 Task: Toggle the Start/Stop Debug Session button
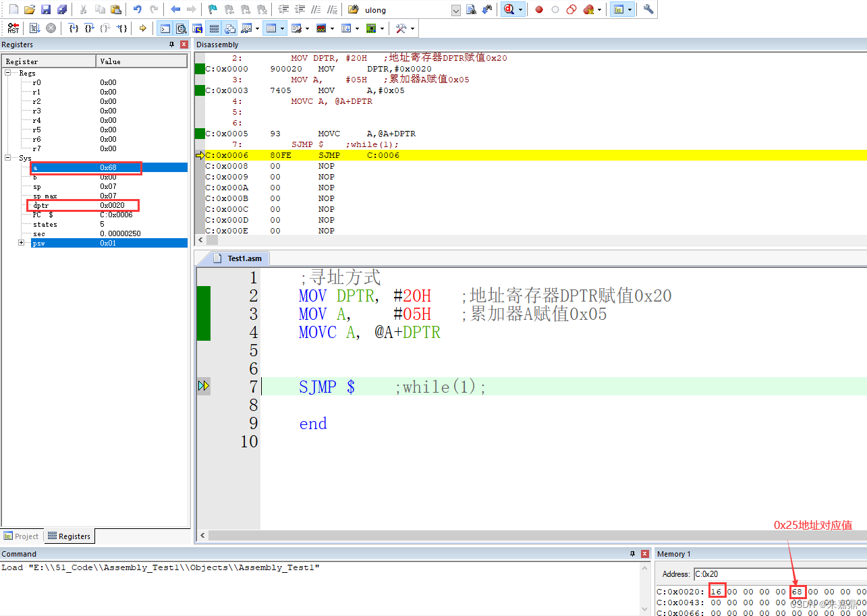[509, 9]
